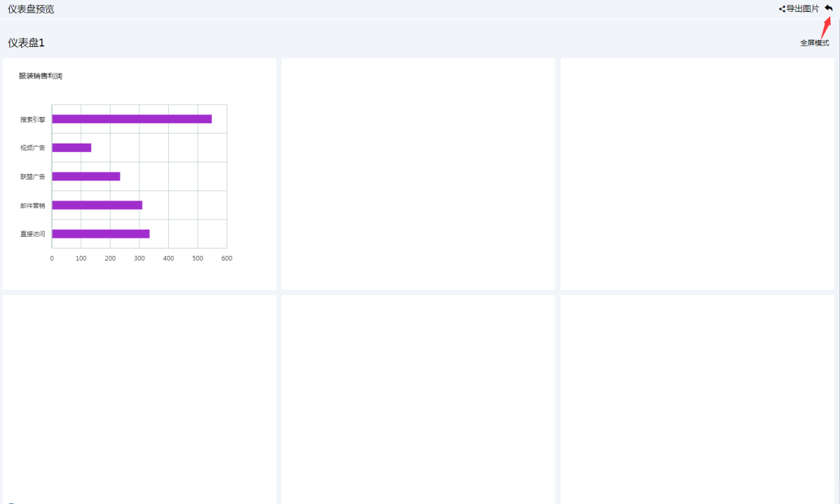Click the purple 视频广告 bar

(x=71, y=147)
